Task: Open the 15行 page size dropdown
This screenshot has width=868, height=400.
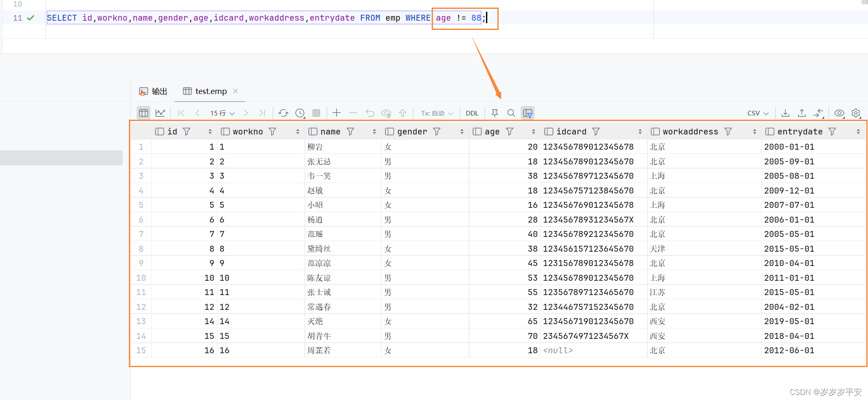Action: (222, 113)
